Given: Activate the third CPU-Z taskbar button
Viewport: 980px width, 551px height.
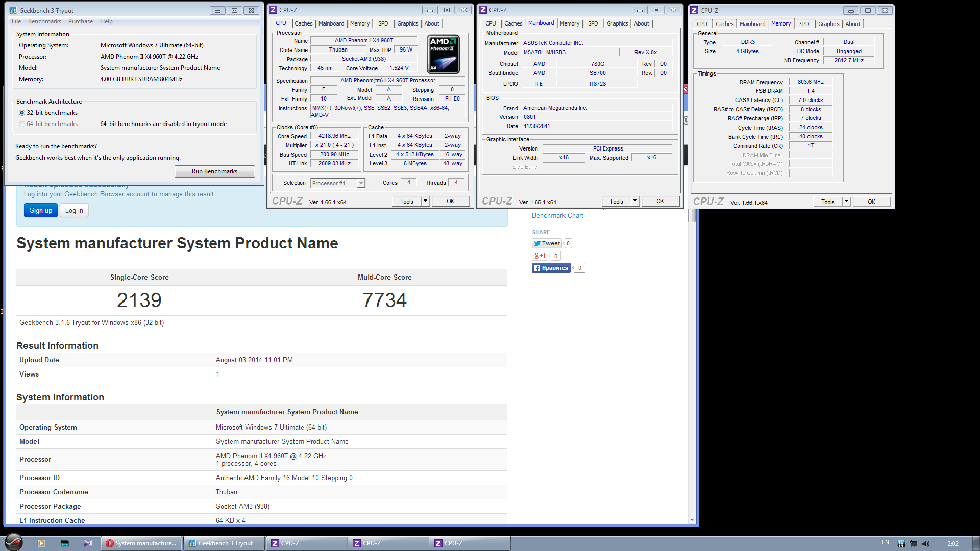Looking at the screenshot, I should [x=470, y=543].
